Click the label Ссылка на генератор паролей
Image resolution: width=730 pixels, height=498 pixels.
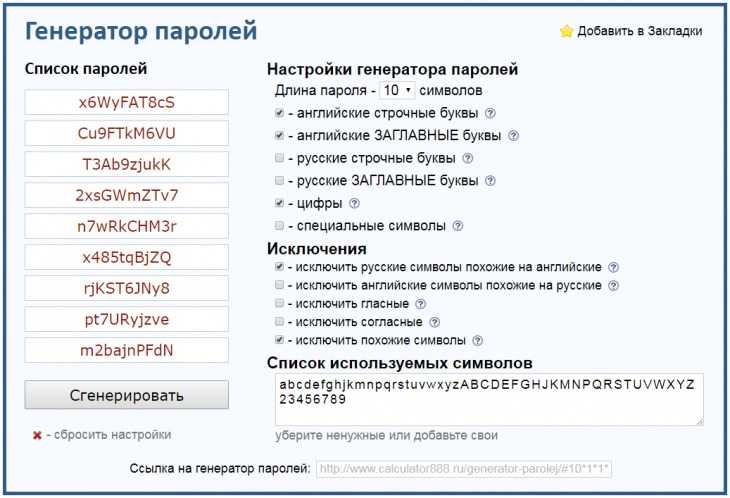point(220,469)
